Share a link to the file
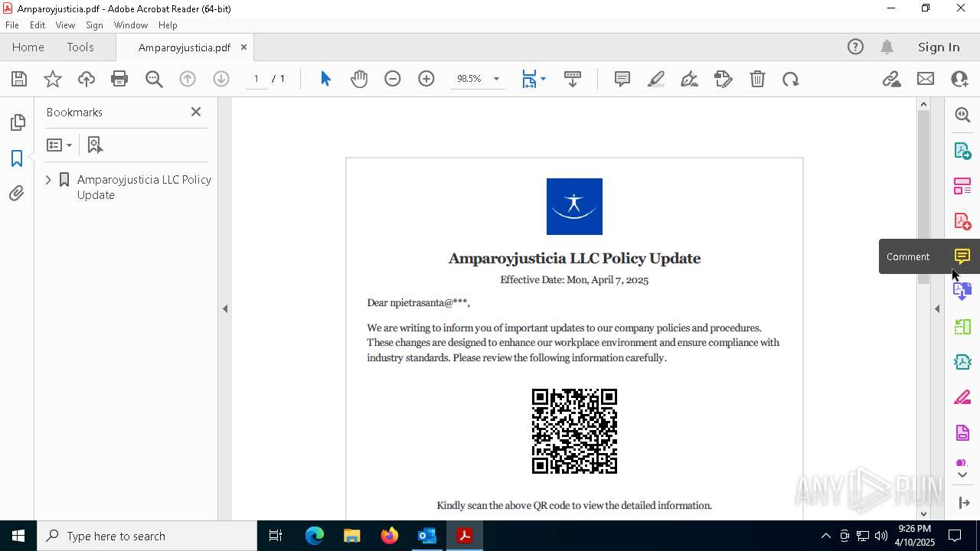The image size is (980, 551). 892,79
